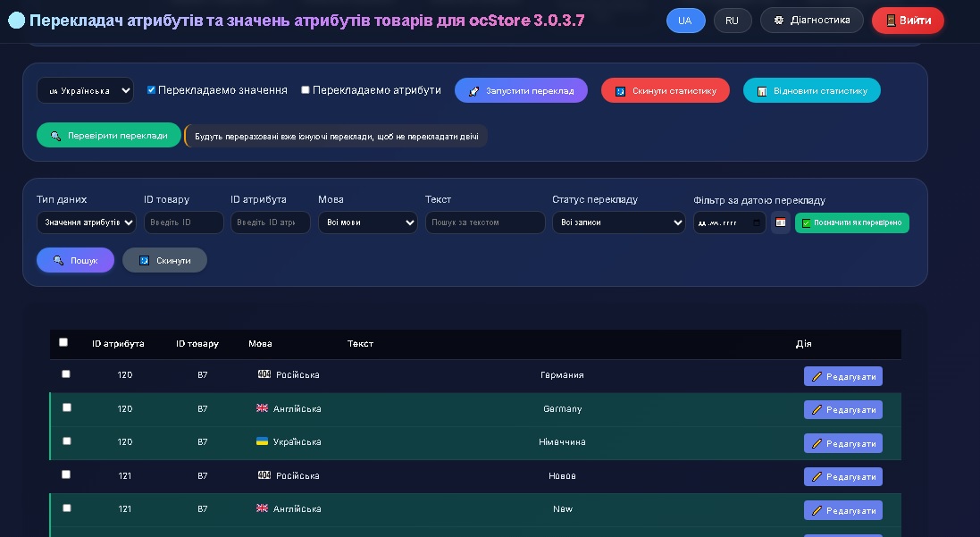The image size is (980, 537).
Task: Click the magnifier icon in Перевірити переклади
Action: pyautogui.click(x=55, y=136)
